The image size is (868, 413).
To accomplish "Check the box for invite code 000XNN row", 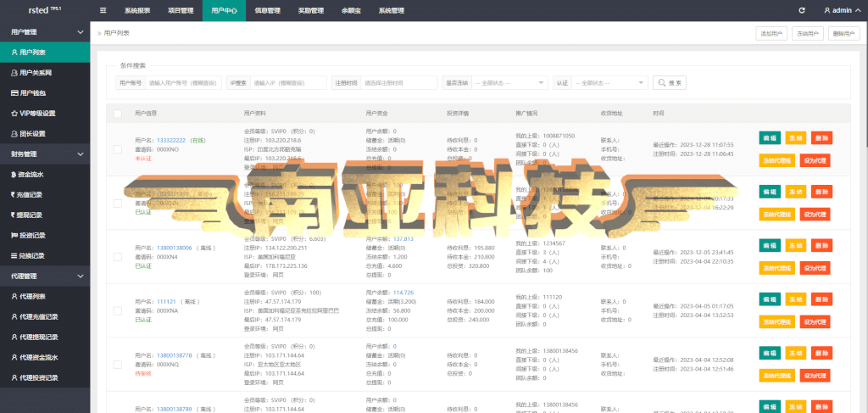I will coord(117,204).
